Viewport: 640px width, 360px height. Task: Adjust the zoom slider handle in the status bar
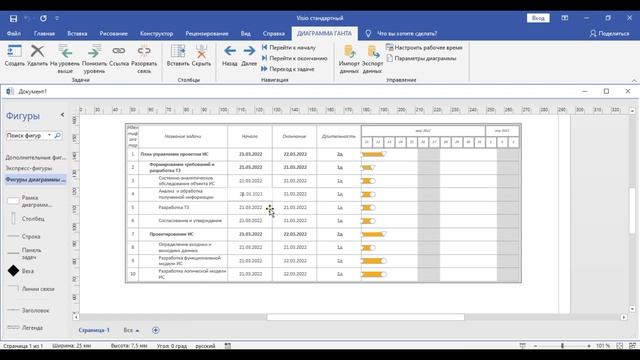(562, 346)
